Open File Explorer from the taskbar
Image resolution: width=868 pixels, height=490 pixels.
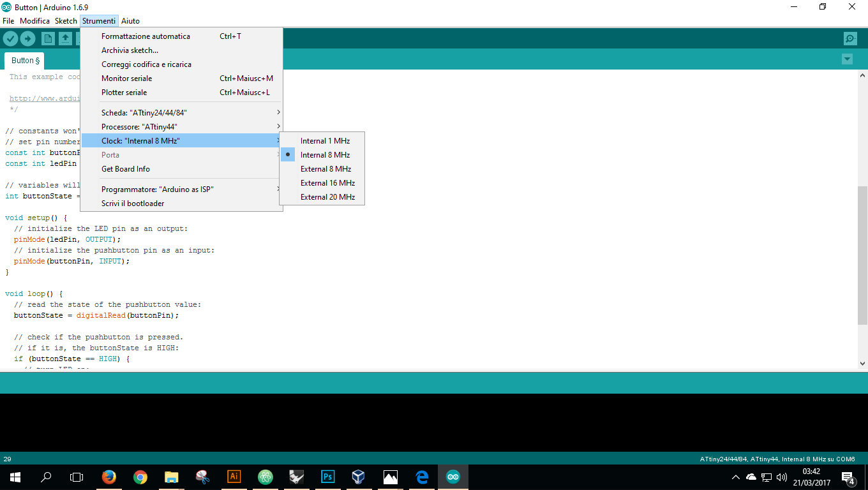click(x=172, y=477)
